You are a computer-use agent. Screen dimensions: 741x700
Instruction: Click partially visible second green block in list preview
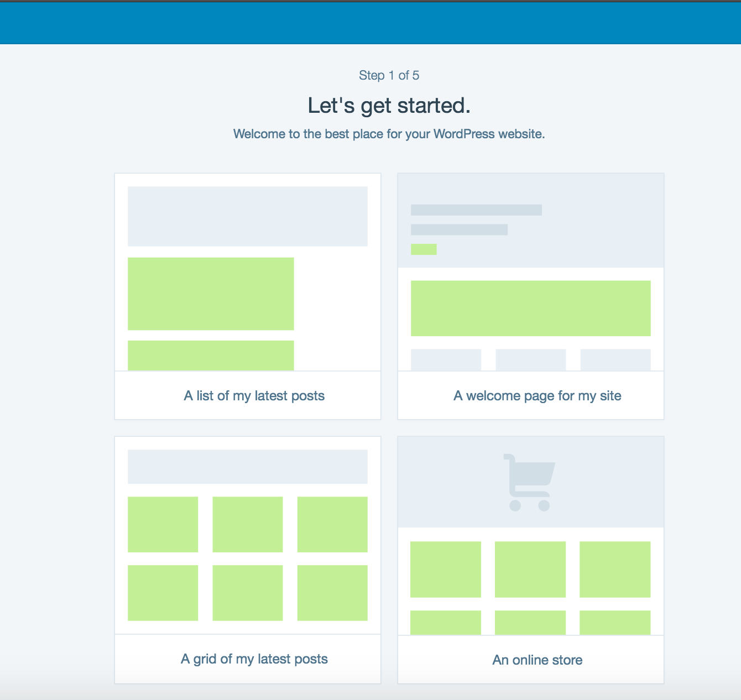[x=211, y=355]
